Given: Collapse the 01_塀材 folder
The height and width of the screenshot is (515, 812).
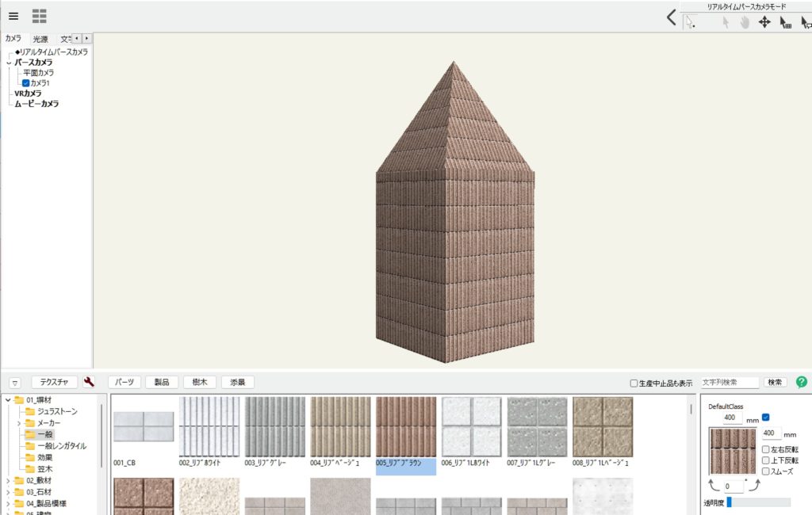Looking at the screenshot, I should tap(8, 400).
